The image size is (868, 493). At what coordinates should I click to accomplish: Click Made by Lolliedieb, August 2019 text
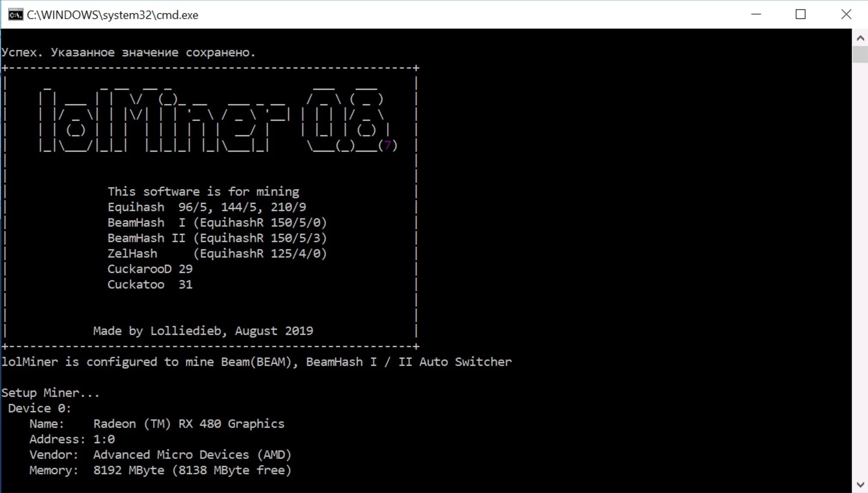coord(203,331)
